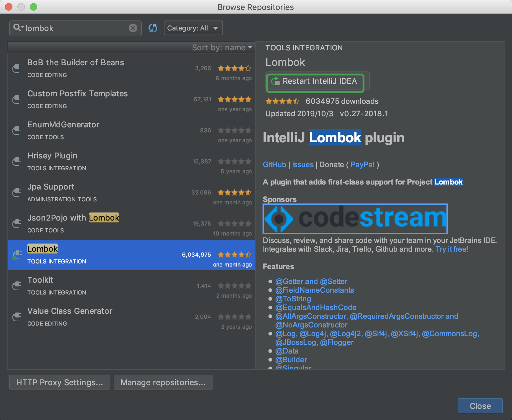Viewport: 512px width, 420px height.
Task: Open the Issues link
Action: tap(303, 165)
